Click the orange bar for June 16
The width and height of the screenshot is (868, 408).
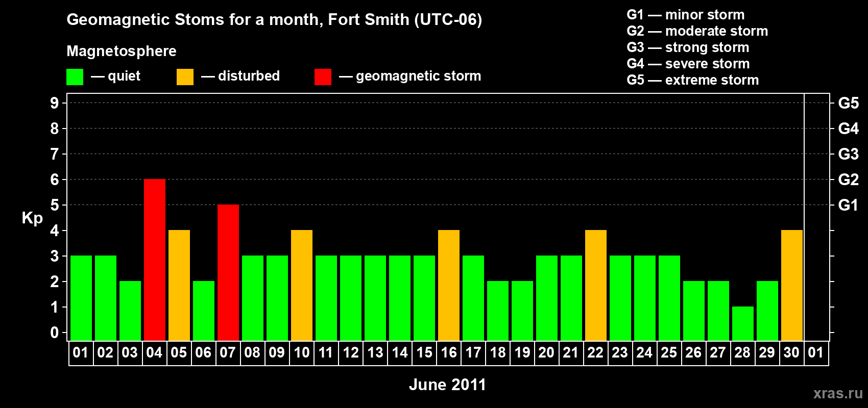coord(449,285)
